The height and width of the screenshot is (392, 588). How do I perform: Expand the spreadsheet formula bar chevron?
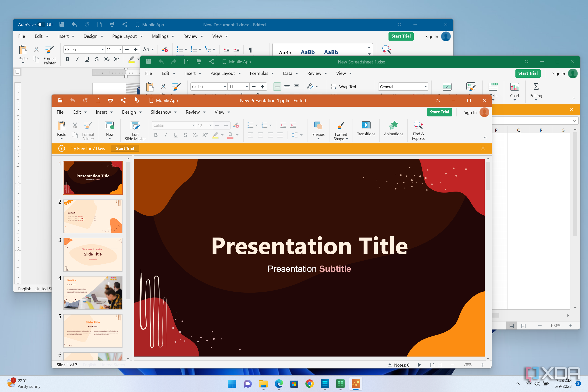[x=574, y=121]
